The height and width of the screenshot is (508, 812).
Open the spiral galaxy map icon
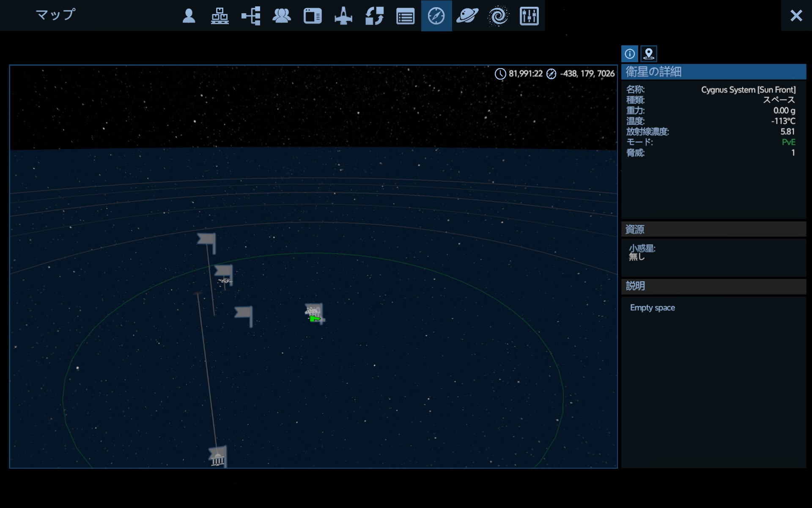pos(498,16)
